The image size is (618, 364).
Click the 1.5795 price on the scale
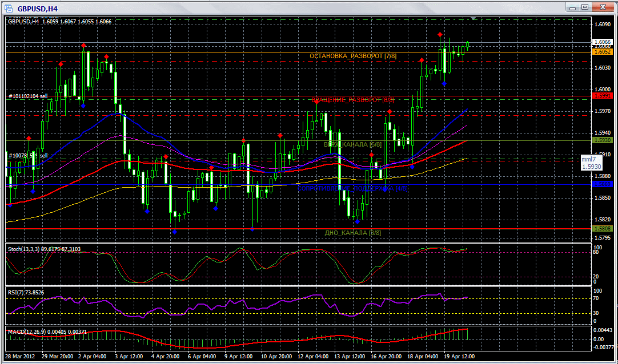click(602, 238)
